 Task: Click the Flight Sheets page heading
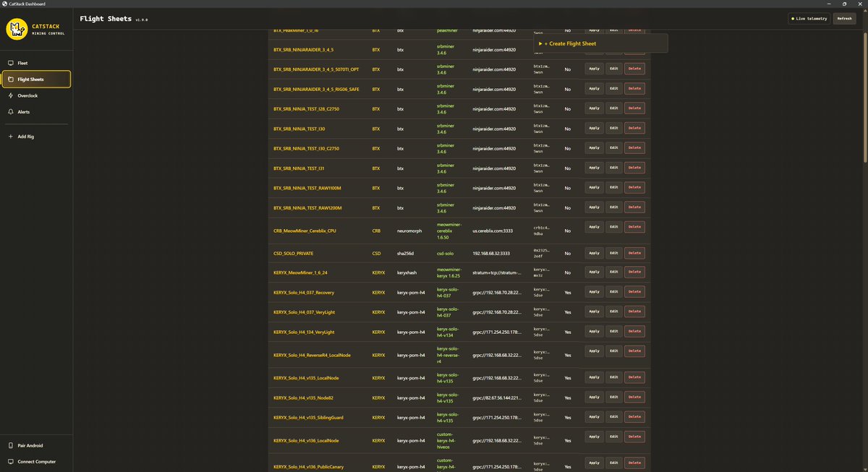click(x=105, y=18)
